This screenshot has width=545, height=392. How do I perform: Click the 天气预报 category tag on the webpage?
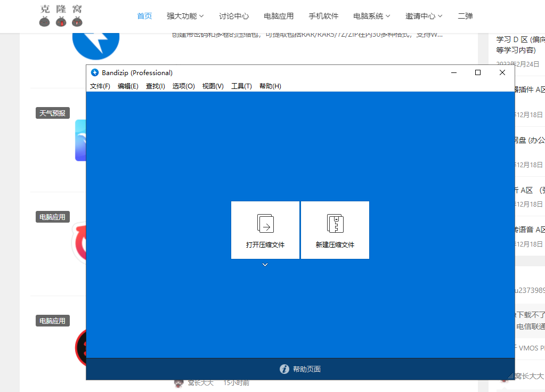[53, 113]
